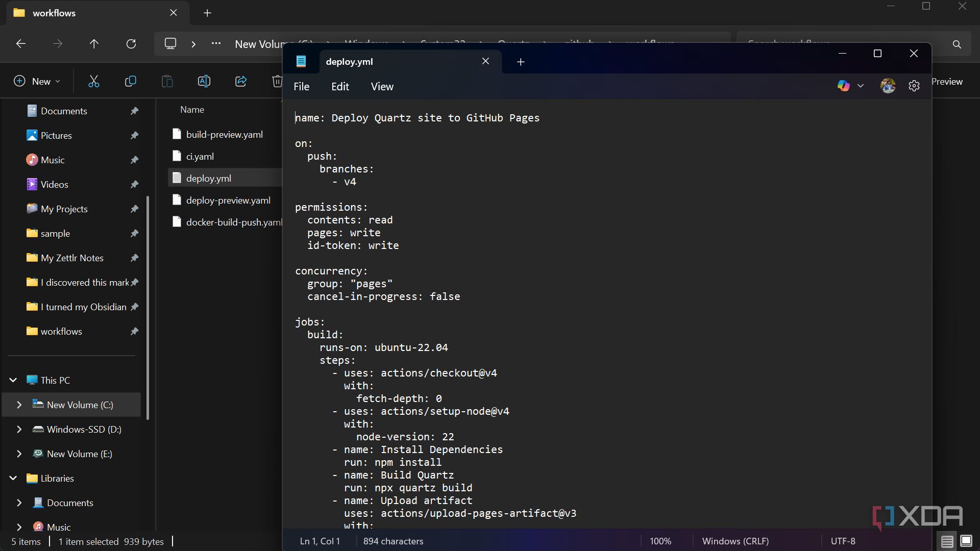Copy deploy.yml with the copy icon
The height and width of the screenshot is (551, 980).
tap(130, 81)
